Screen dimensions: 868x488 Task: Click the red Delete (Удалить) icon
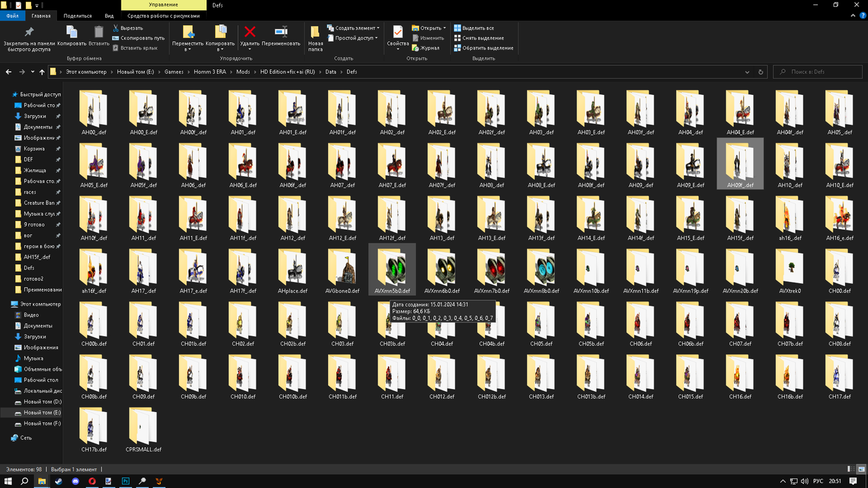pos(250,32)
